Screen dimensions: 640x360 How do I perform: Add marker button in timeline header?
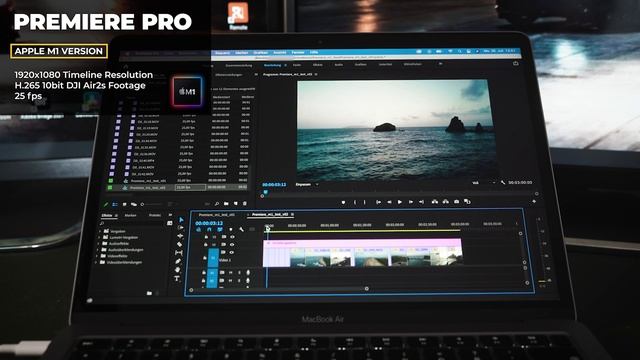pyautogui.click(x=231, y=230)
